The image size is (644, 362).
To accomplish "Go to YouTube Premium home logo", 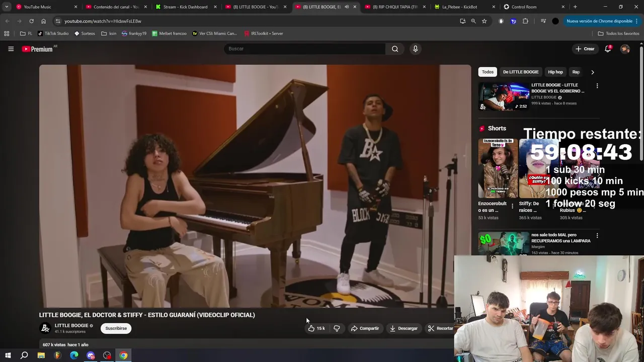I will pos(37,49).
